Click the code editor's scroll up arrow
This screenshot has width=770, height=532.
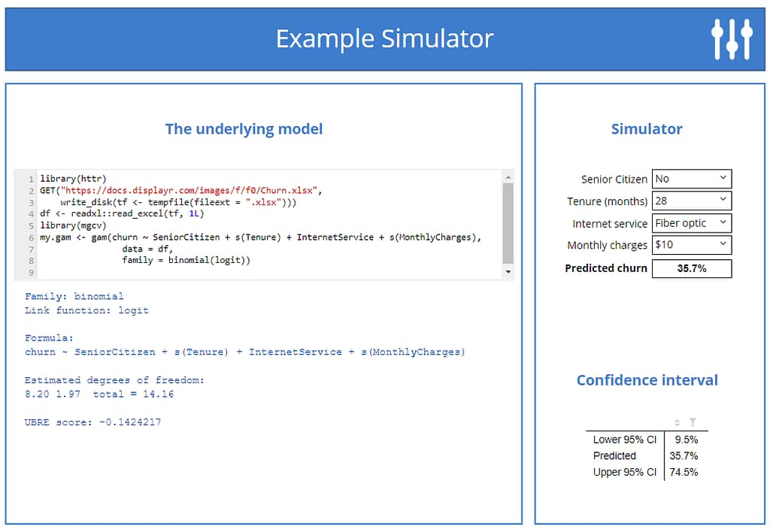[x=508, y=177]
